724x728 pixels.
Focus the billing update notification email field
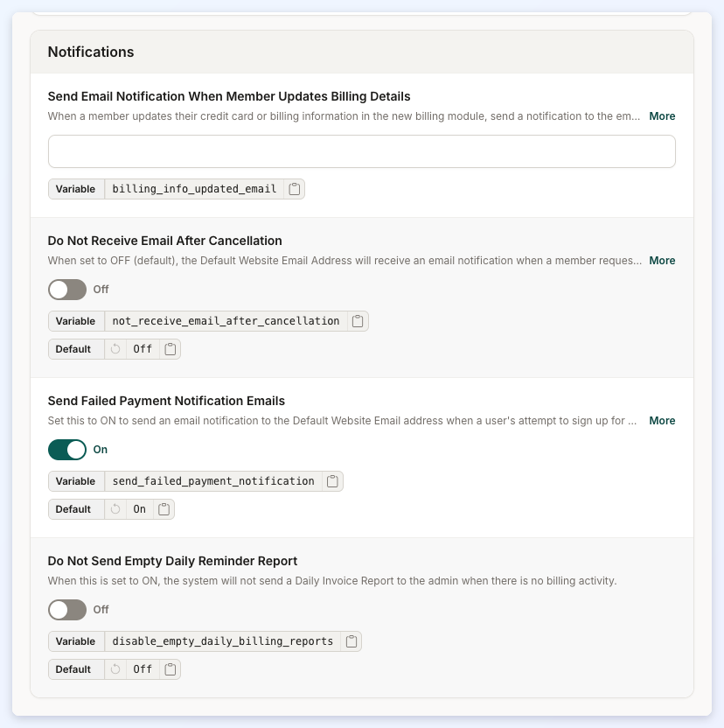(x=362, y=151)
